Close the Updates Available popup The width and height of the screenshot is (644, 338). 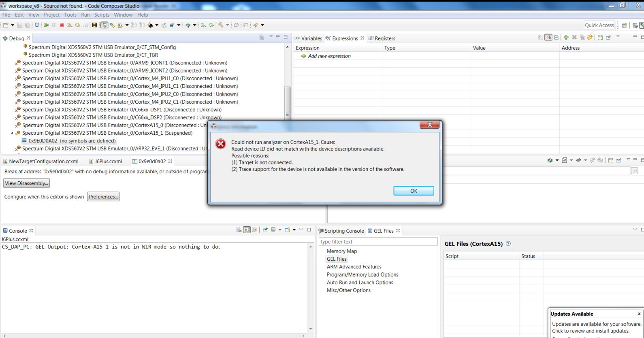point(639,314)
